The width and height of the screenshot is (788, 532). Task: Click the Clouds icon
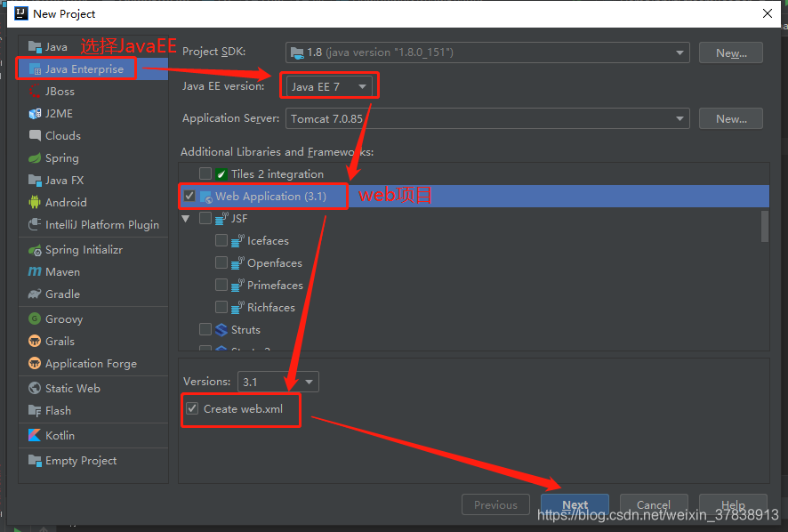pos(35,135)
